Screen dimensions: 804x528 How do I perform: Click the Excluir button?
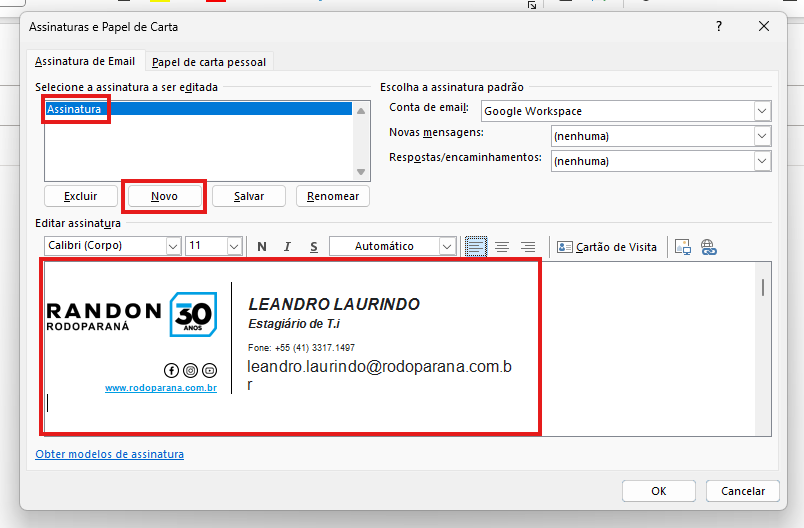point(81,196)
